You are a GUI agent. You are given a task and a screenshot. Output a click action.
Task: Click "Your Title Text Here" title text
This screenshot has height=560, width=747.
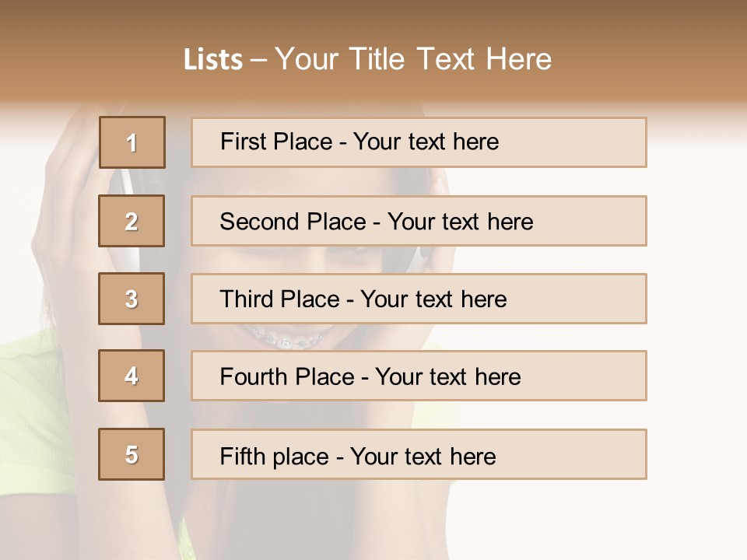pos(413,59)
